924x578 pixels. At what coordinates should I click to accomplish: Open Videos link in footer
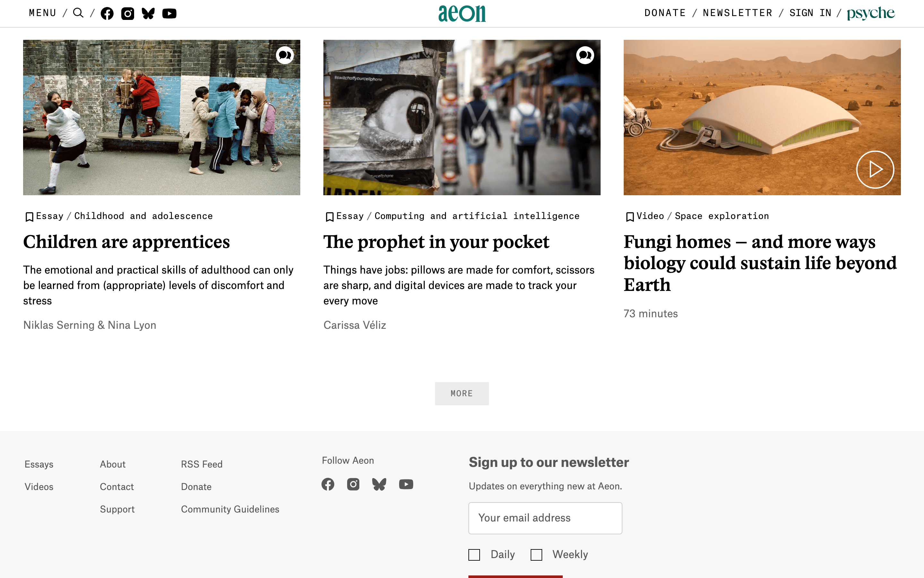[39, 486]
